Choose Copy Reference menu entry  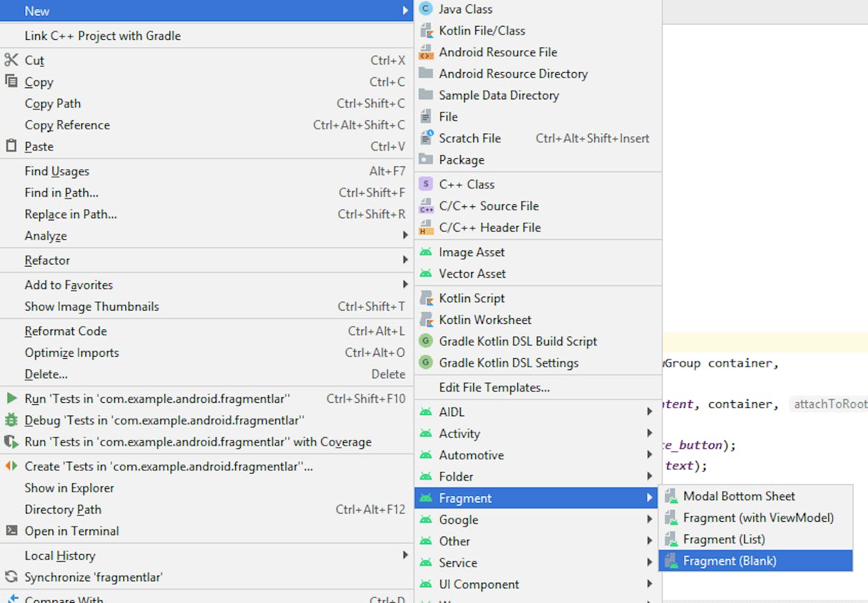[x=206, y=125]
